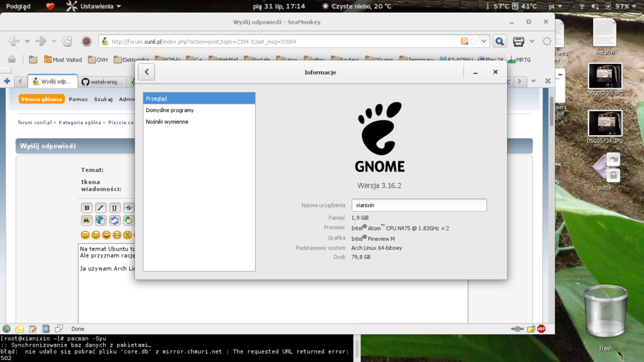Image resolution: width=644 pixels, height=362 pixels.
Task: Expand the pl keyboard layout dropdown
Action: pos(554,6)
